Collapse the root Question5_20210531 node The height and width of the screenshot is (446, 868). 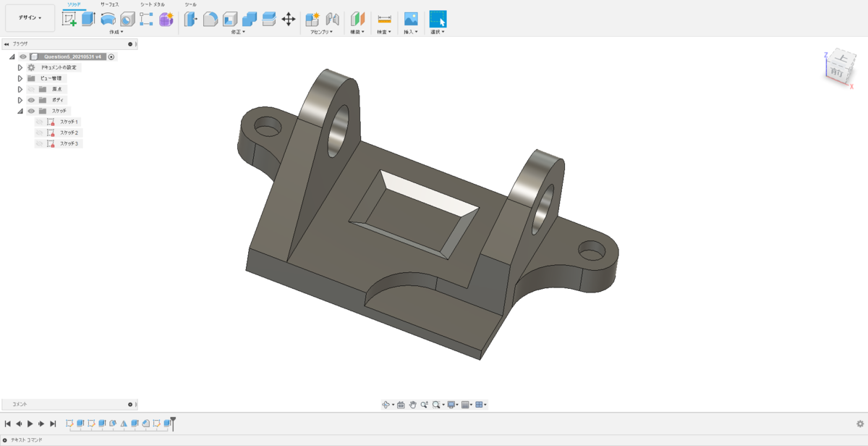[12, 56]
